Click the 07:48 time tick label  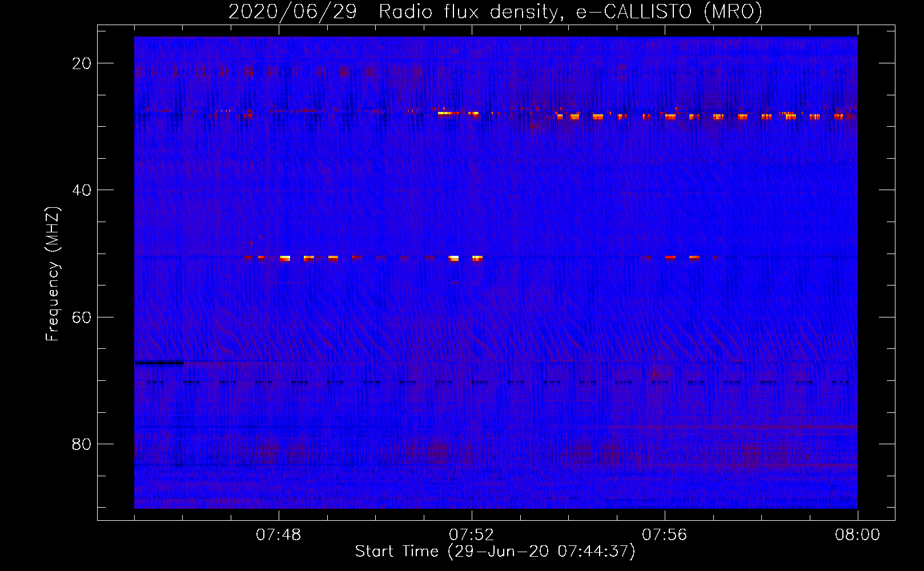click(279, 535)
